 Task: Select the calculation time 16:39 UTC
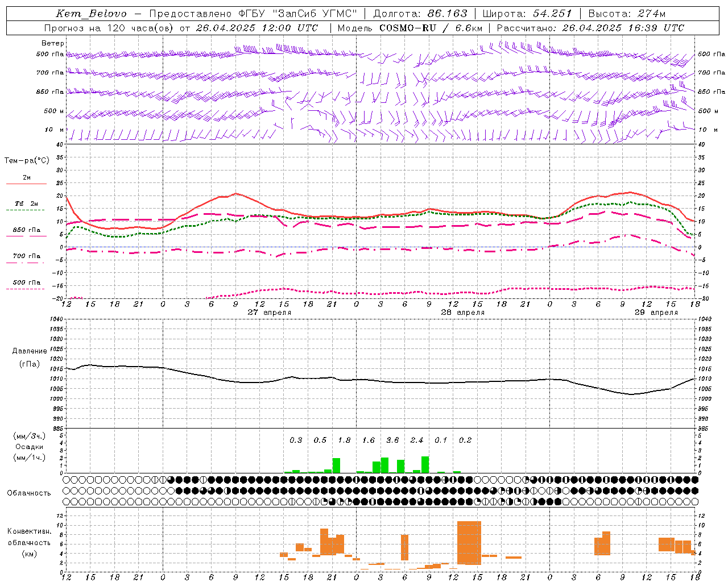coord(657,28)
